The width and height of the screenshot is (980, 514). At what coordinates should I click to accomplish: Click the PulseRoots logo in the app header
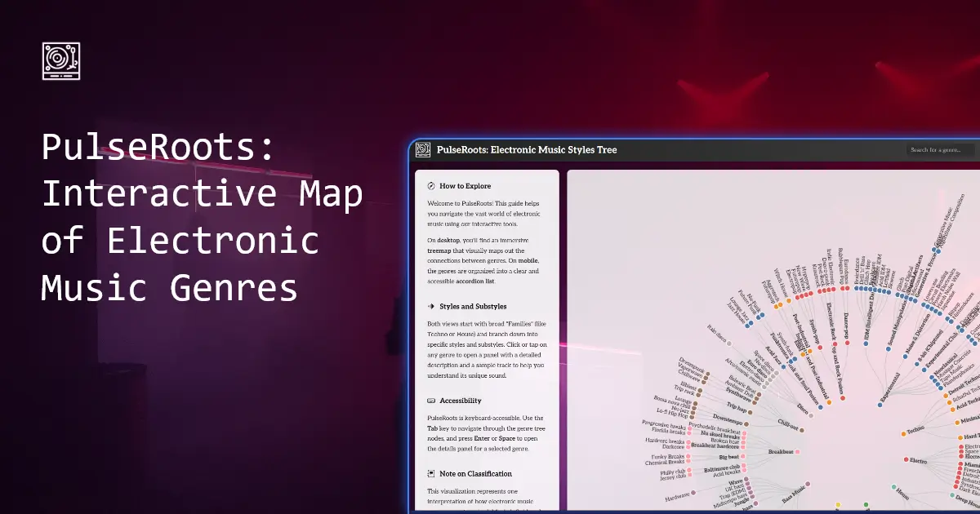pyautogui.click(x=423, y=150)
